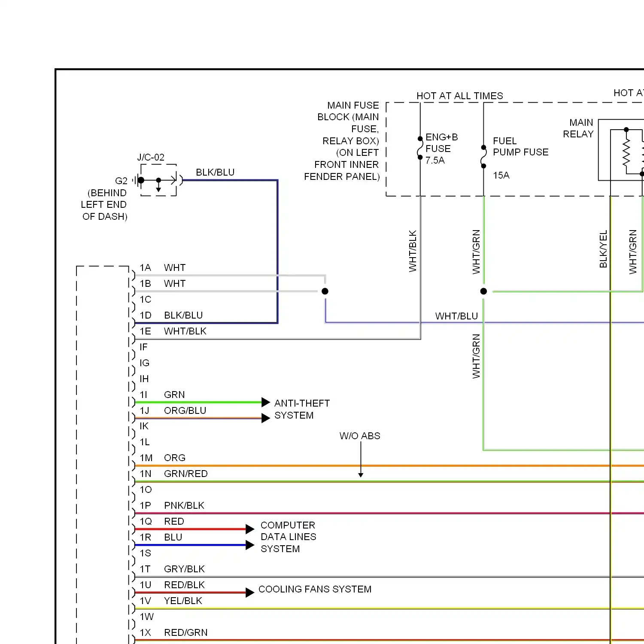Click the 'HOT AT ALL TIMES' label
Viewport: 644px width, 644px height.
[x=459, y=96]
